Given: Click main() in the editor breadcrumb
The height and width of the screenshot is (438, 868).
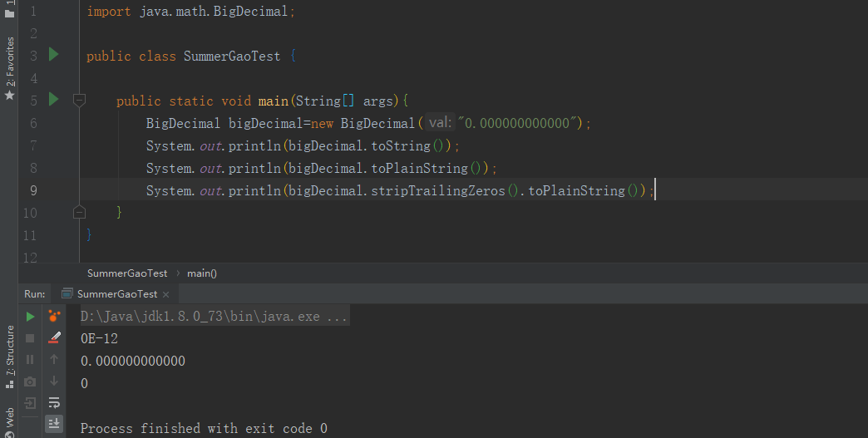Looking at the screenshot, I should 202,273.
